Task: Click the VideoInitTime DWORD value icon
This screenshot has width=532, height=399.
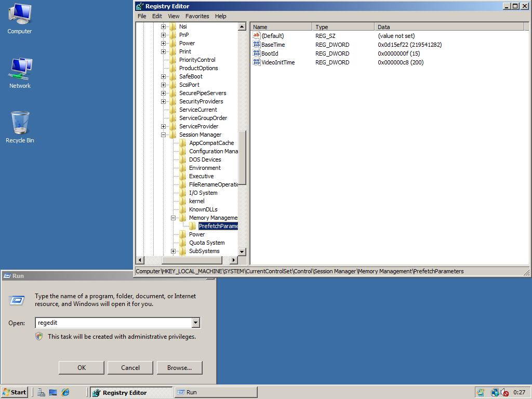Action: pos(257,62)
